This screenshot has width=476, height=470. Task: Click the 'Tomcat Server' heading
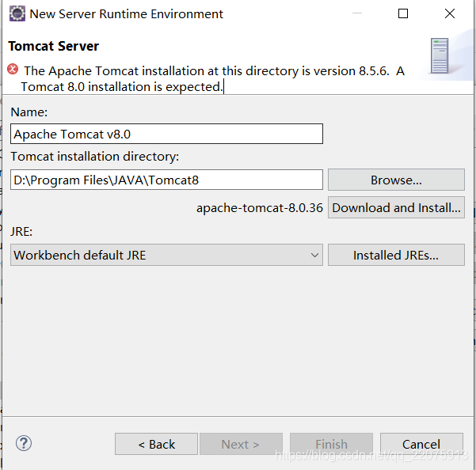click(x=53, y=46)
